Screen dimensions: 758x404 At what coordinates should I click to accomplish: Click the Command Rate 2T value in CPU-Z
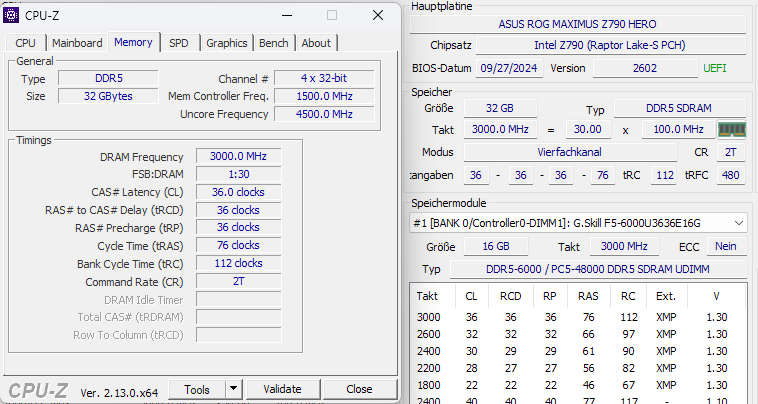[238, 281]
